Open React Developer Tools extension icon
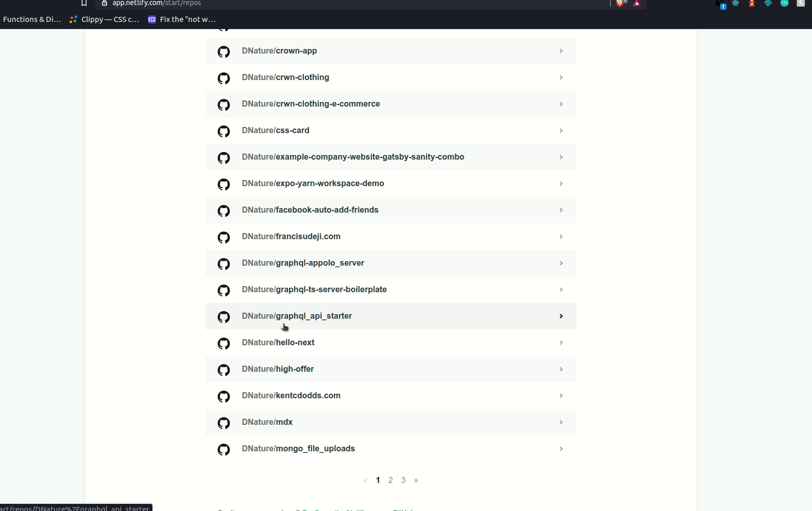This screenshot has width=812, height=511. (736, 3)
